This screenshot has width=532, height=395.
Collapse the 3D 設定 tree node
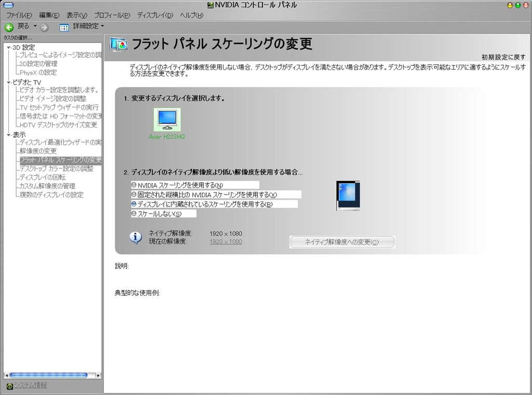pos(8,48)
